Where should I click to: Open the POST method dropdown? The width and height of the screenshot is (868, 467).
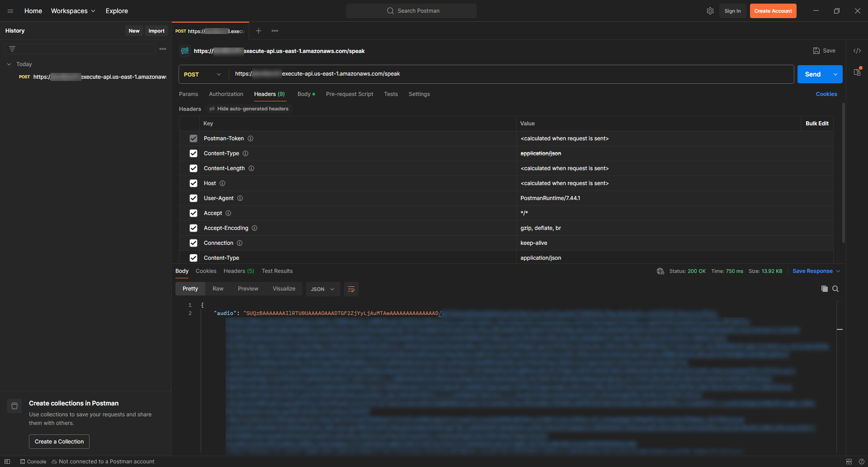pyautogui.click(x=203, y=74)
